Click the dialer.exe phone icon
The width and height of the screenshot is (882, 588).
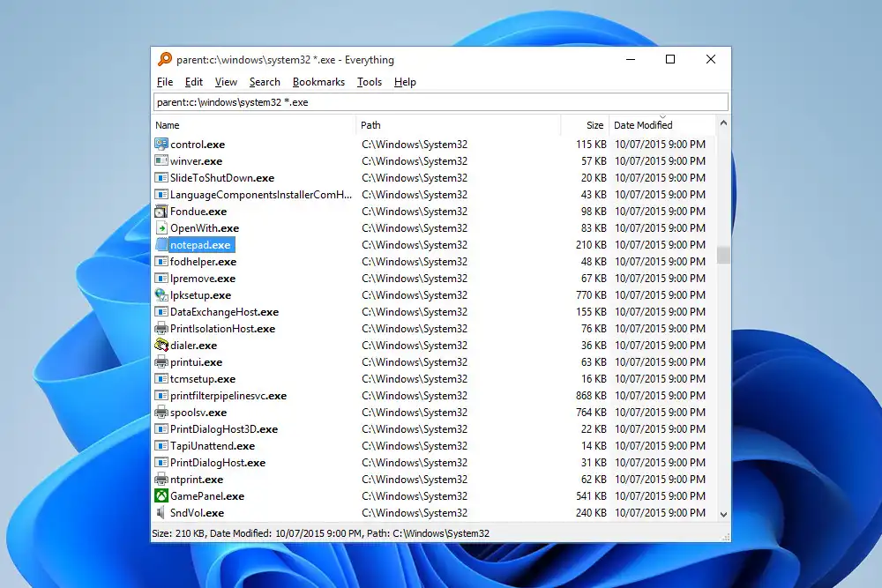point(161,346)
